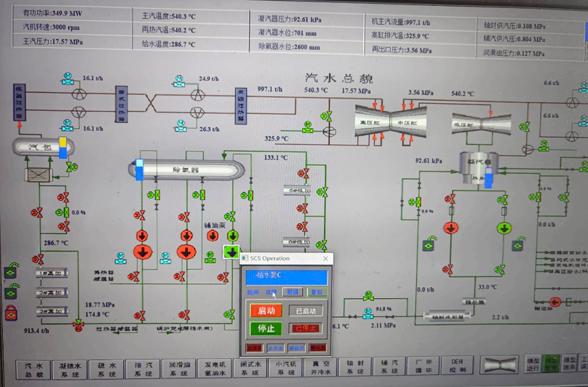Image resolution: width=588 pixels, height=387 pixels.
Task: Open motor valve beside 26.3 t/h
Action: point(180,126)
